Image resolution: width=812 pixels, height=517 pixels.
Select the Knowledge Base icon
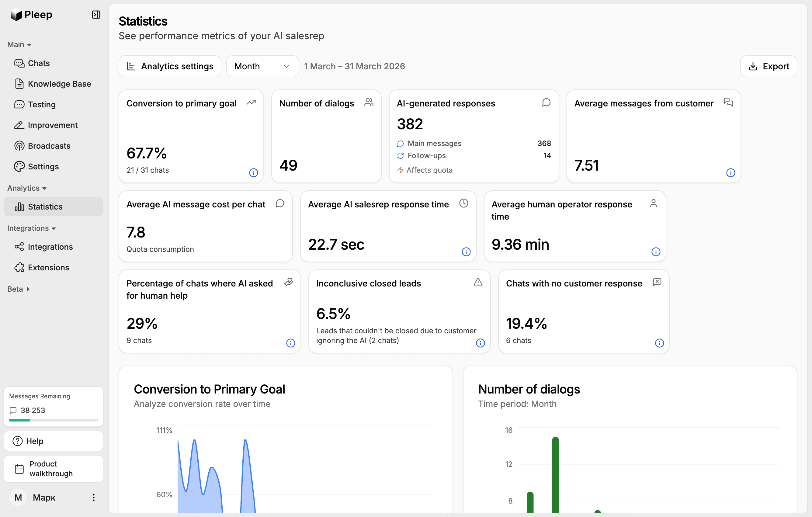(19, 84)
